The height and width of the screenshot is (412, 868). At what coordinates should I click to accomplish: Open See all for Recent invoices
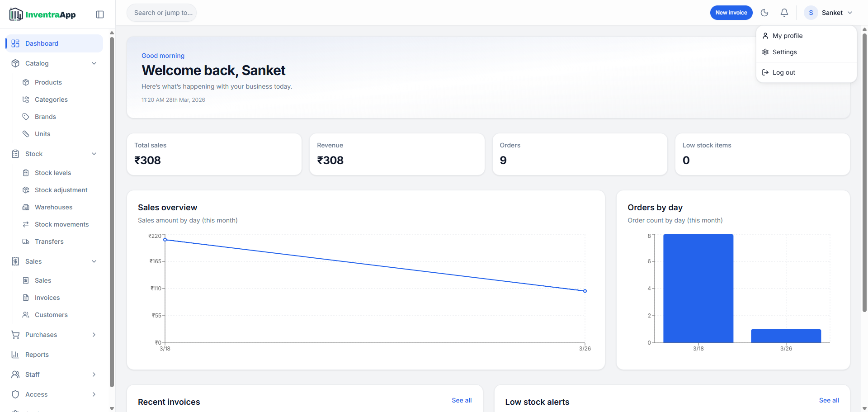[x=461, y=400]
